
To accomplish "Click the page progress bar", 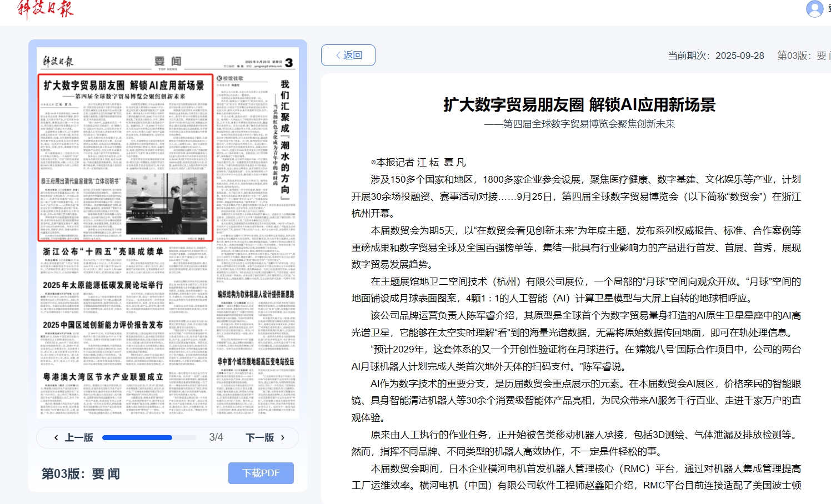I will tap(149, 438).
